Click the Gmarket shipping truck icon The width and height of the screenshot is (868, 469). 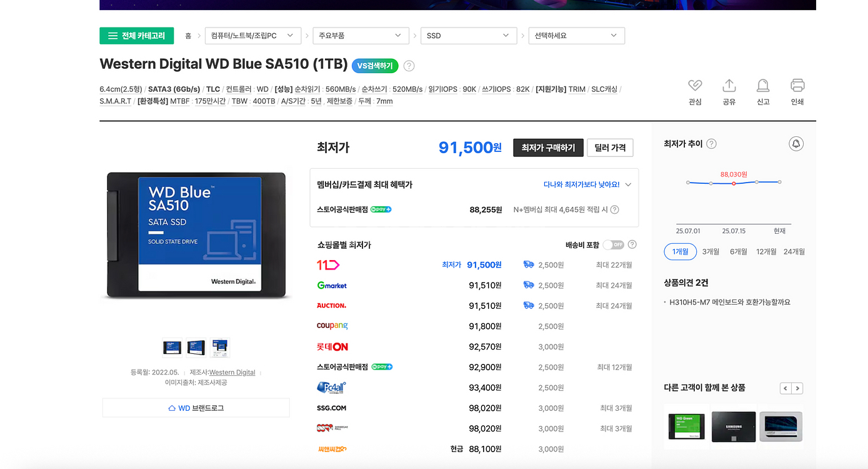tap(529, 285)
